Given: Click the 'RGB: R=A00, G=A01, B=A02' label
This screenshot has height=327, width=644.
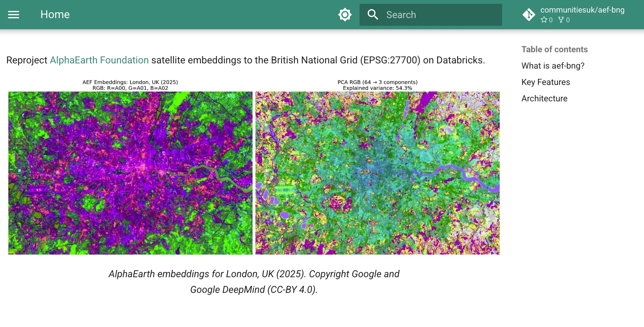Looking at the screenshot, I should pyautogui.click(x=130, y=88).
